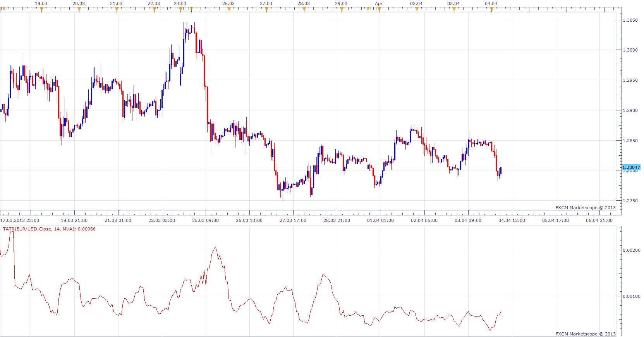Click the 05.04 17:00 time axis label
The width and height of the screenshot is (644, 337).
point(555,220)
